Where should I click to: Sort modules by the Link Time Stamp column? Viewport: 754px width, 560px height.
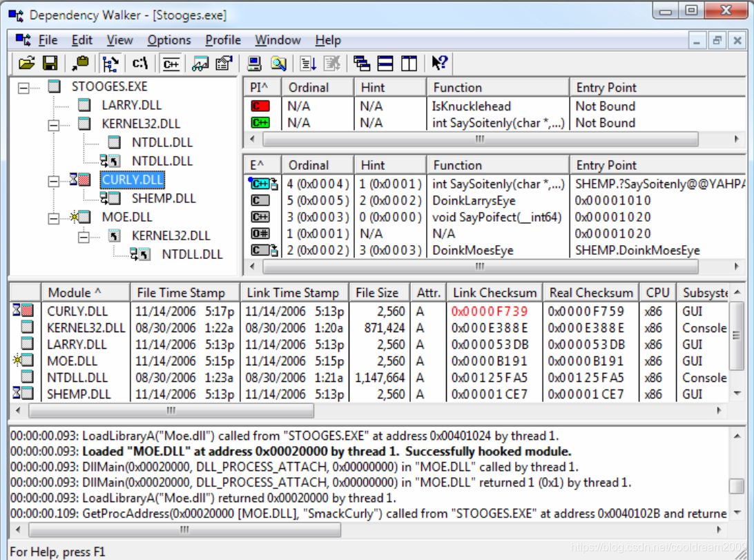pos(293,292)
